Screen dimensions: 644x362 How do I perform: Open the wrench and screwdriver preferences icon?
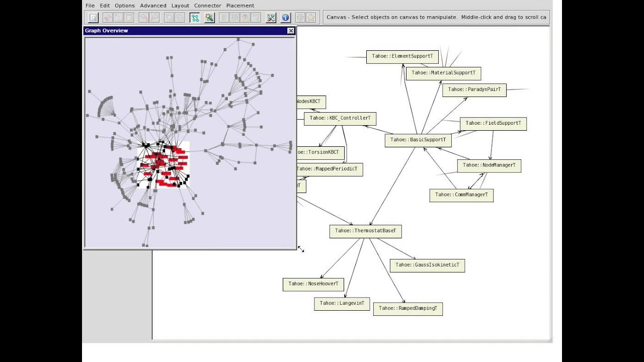pos(271,18)
